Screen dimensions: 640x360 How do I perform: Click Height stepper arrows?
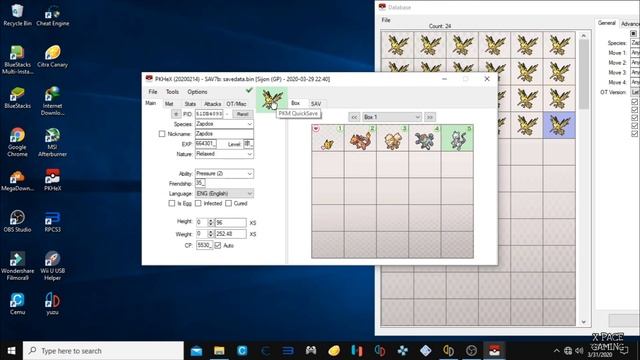click(x=211, y=222)
